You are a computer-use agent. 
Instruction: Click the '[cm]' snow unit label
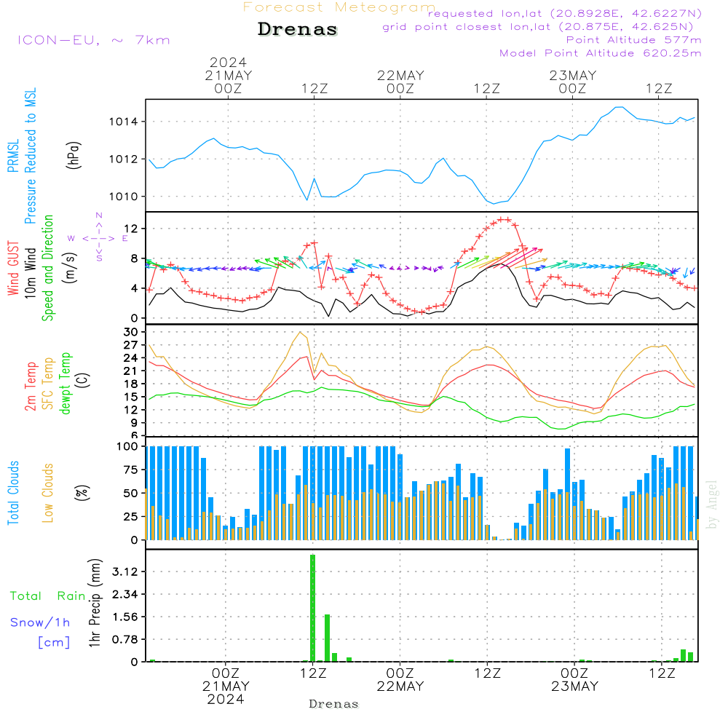coord(54,642)
